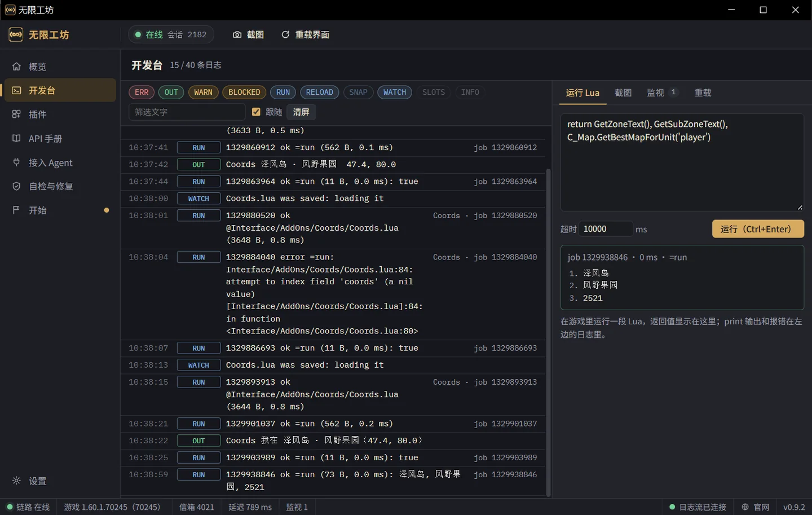Open 设置 gear at sidebar bottom
Screen dimensions: 812x515
tap(60, 481)
